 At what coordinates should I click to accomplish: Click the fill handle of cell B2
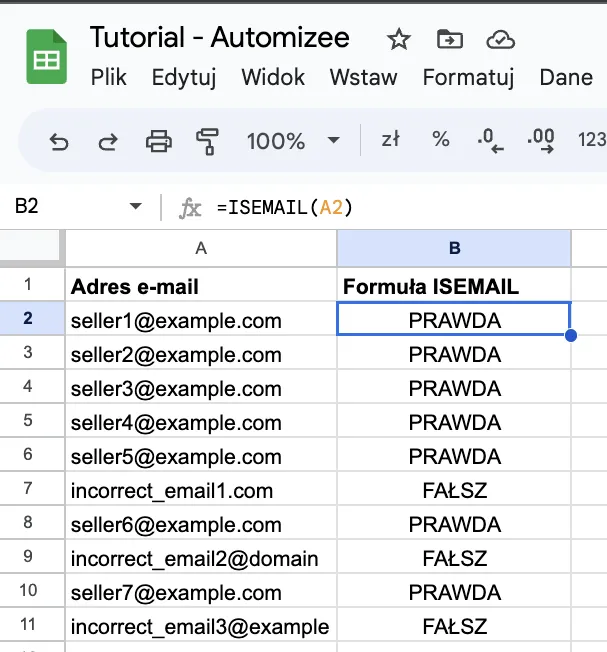click(571, 335)
